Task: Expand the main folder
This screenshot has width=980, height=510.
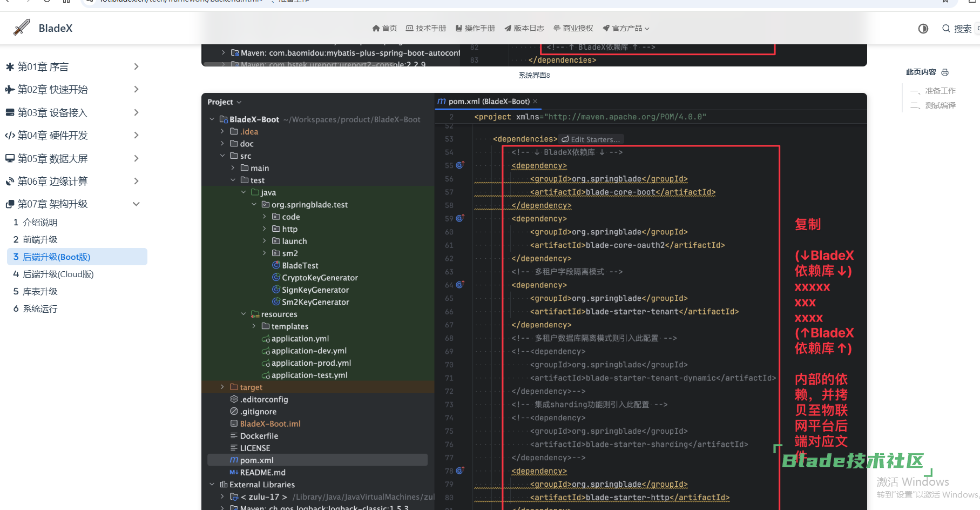Action: click(x=233, y=168)
